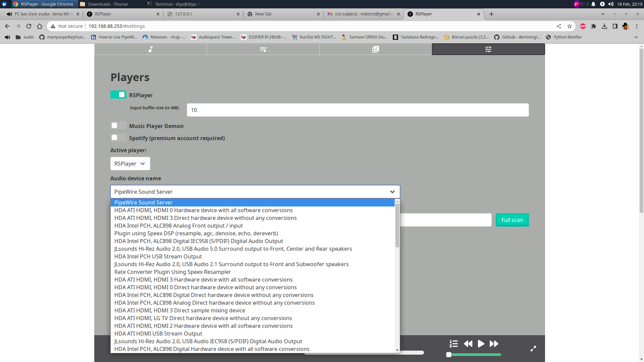Select HDA ATI HDMI 0 Hardware device with all software conversions
The image size is (644, 362).
coord(253,210)
